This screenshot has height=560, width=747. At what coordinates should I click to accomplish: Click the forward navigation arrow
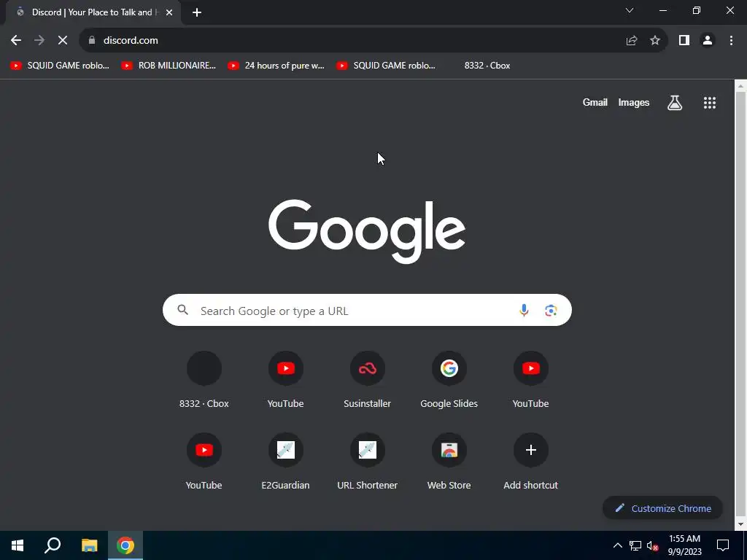(x=39, y=41)
